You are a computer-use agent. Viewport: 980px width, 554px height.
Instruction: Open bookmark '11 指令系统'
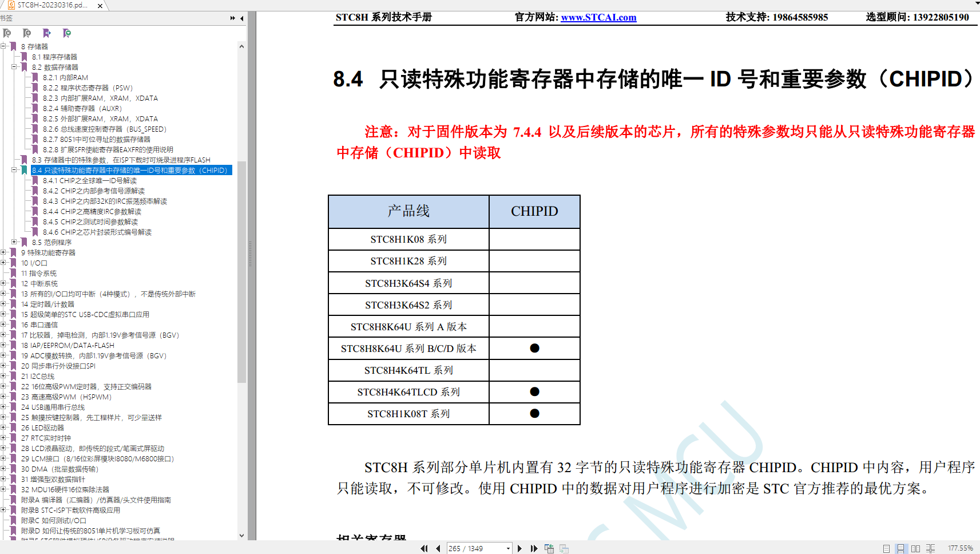tap(39, 273)
